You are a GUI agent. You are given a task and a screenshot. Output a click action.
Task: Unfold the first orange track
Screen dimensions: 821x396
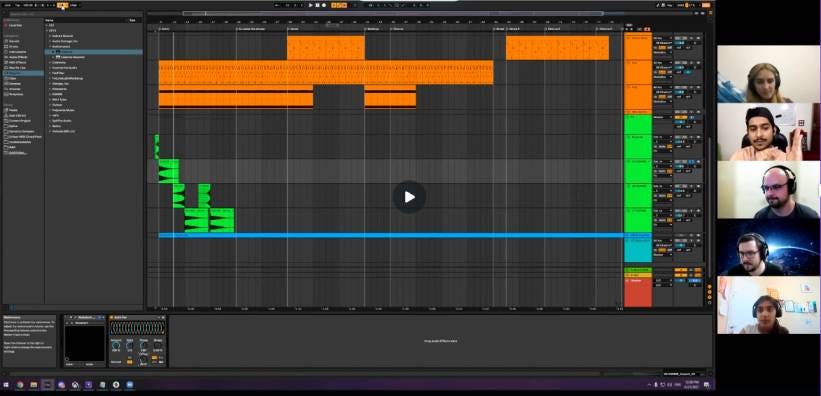(x=628, y=38)
